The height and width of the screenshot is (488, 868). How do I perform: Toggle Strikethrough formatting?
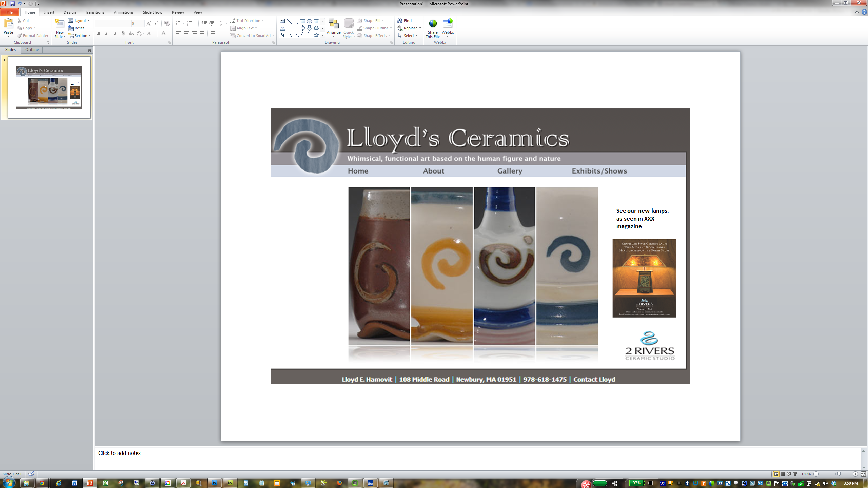pos(131,33)
